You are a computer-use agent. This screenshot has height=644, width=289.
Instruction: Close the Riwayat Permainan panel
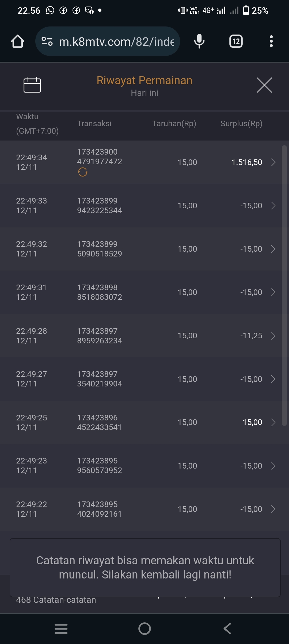[264, 85]
